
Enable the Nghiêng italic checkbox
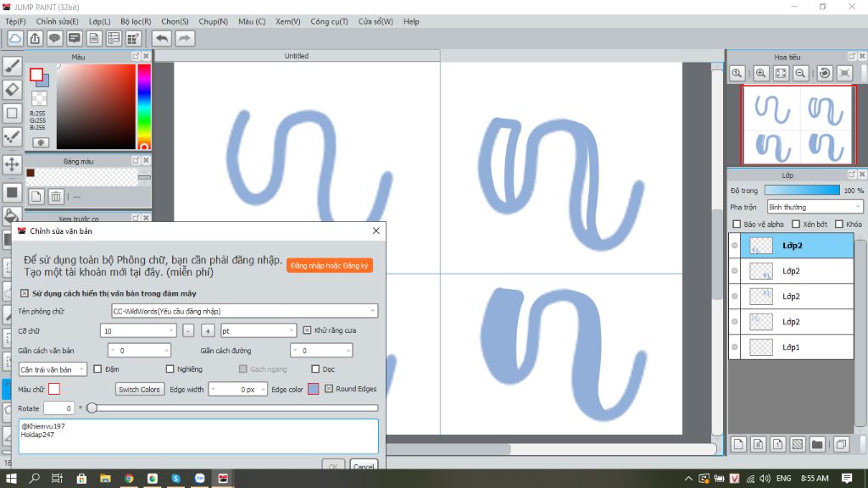pos(170,369)
